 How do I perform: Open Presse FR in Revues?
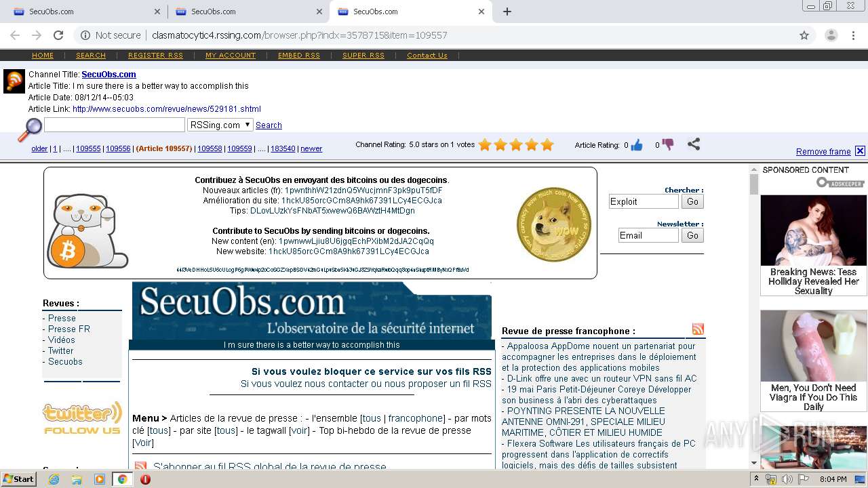tap(68, 329)
